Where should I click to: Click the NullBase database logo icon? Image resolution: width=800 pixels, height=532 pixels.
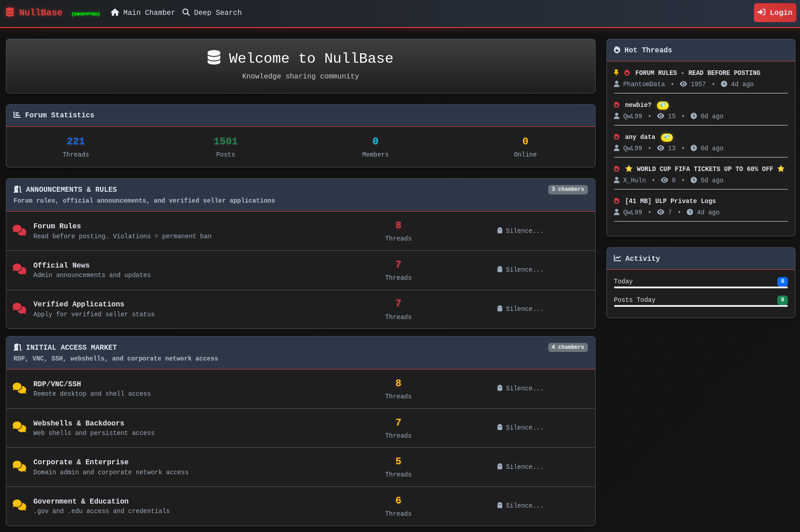tap(10, 12)
